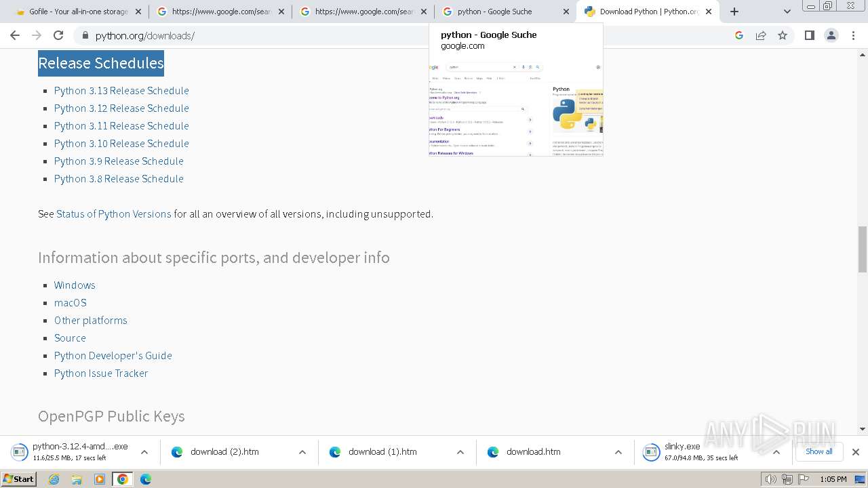This screenshot has width=868, height=488.
Task: Open the download (2).htm file
Action: point(224,452)
